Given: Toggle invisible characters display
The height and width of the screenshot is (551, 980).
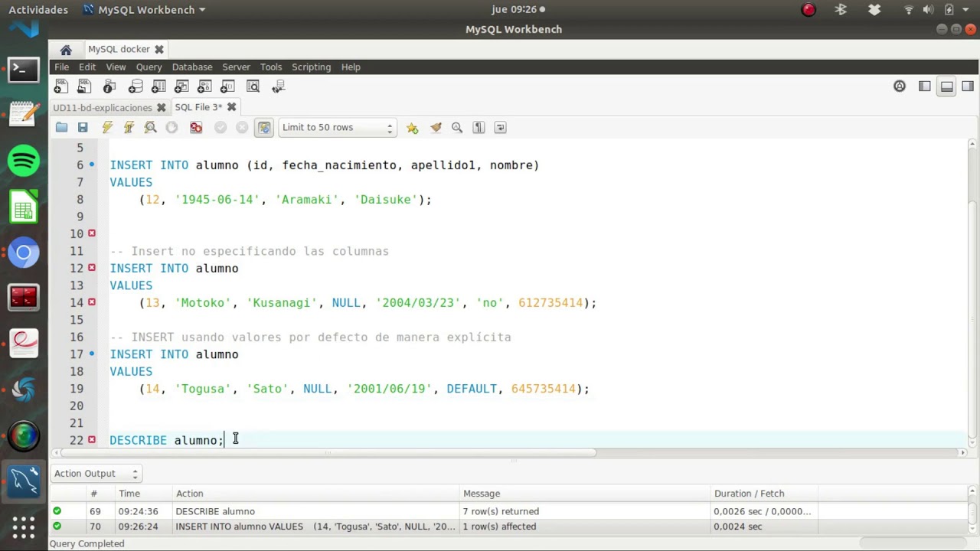Looking at the screenshot, I should [479, 128].
